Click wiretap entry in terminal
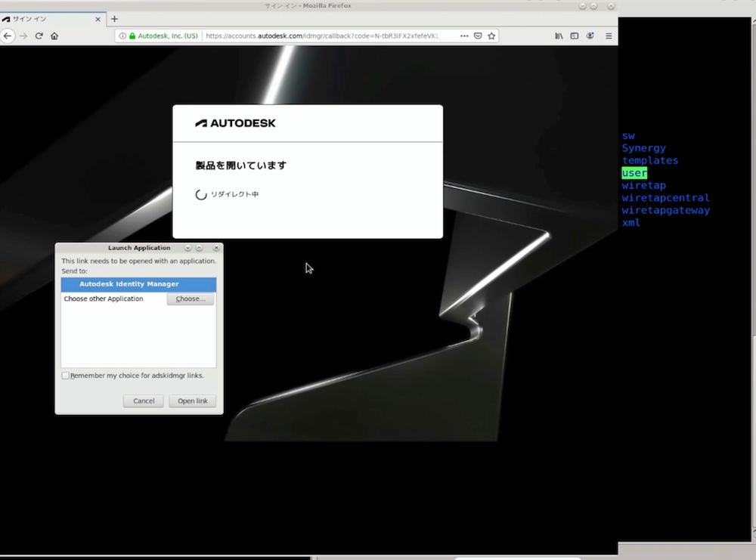756x560 pixels. click(x=643, y=186)
